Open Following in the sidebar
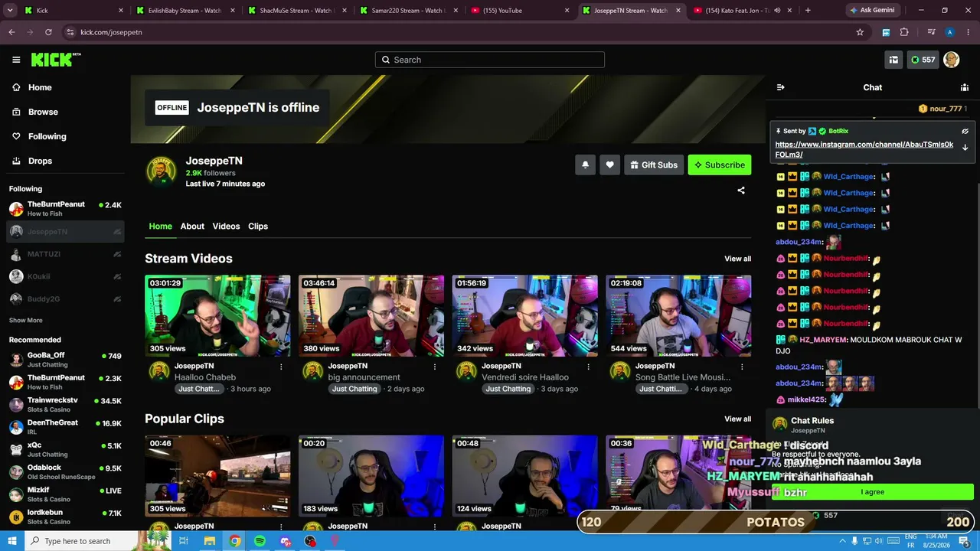Screen dimensions: 980x551 coord(65,136)
